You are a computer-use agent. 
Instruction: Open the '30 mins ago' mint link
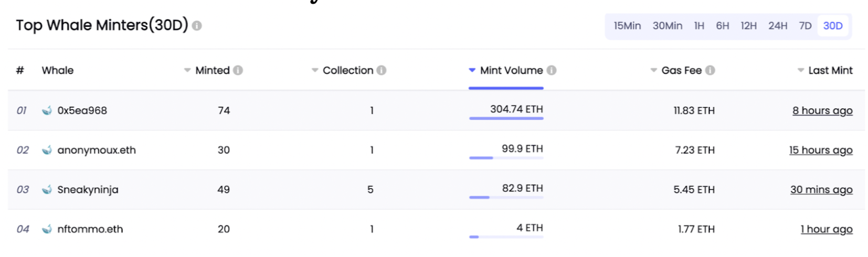(821, 190)
